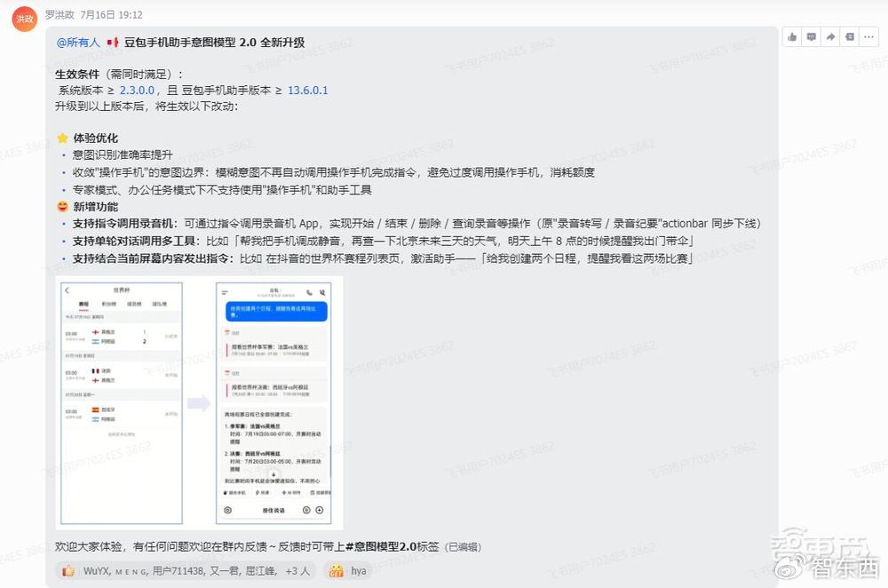Select the timestamp 7月16日 19:12
The width and height of the screenshot is (888, 588).
112,15
